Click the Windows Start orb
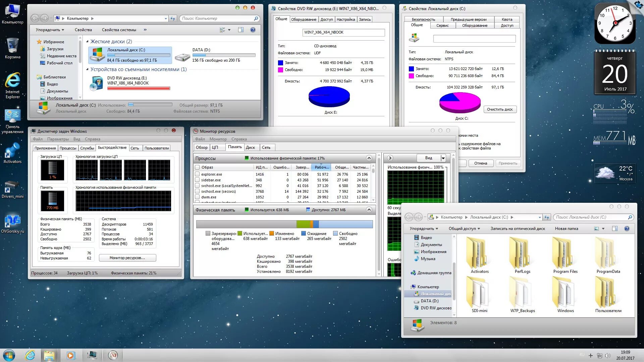This screenshot has width=644, height=362. [x=9, y=355]
